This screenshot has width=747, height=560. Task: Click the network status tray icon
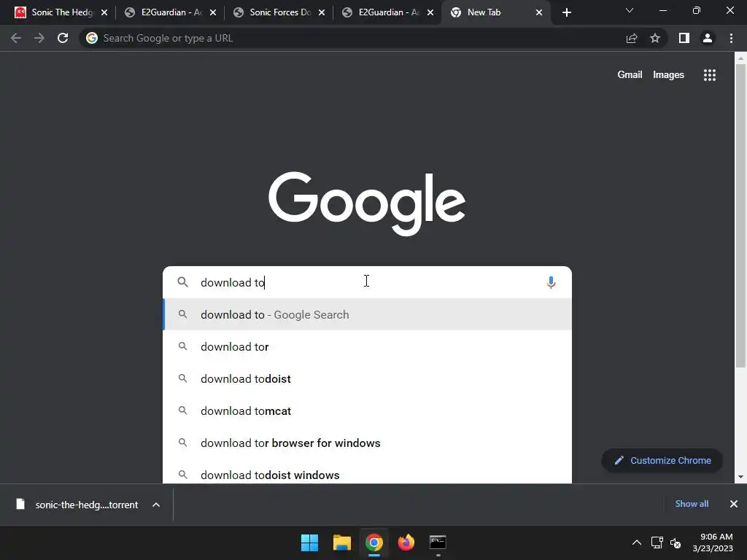[x=657, y=542]
